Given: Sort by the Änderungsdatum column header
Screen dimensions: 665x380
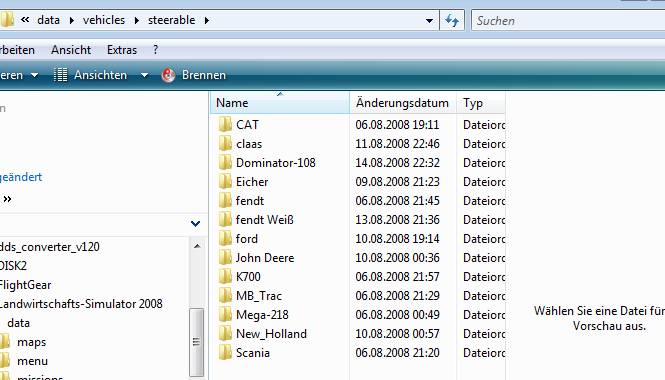Looking at the screenshot, I should pyautogui.click(x=402, y=103).
